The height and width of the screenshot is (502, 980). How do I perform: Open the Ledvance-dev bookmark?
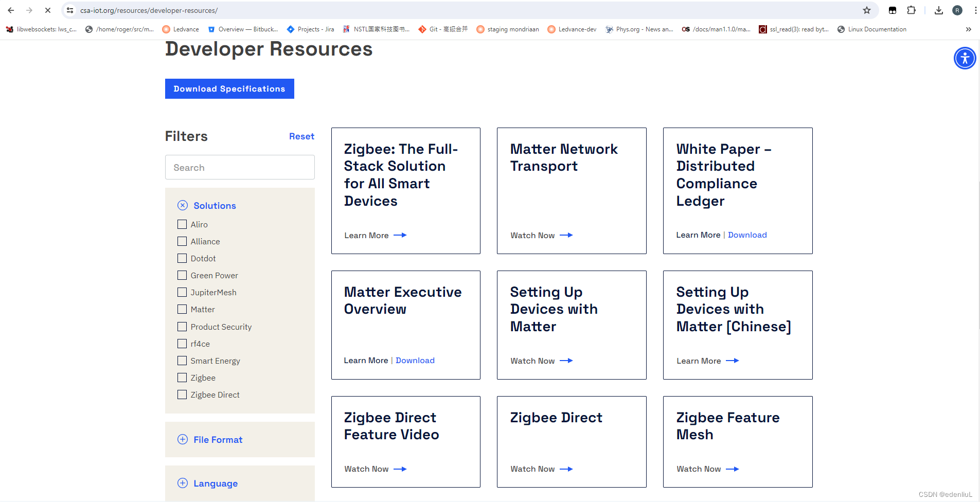tap(572, 29)
